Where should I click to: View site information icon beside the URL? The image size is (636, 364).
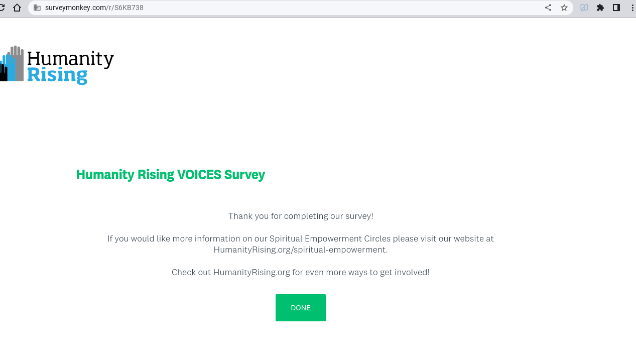pyautogui.click(x=37, y=8)
